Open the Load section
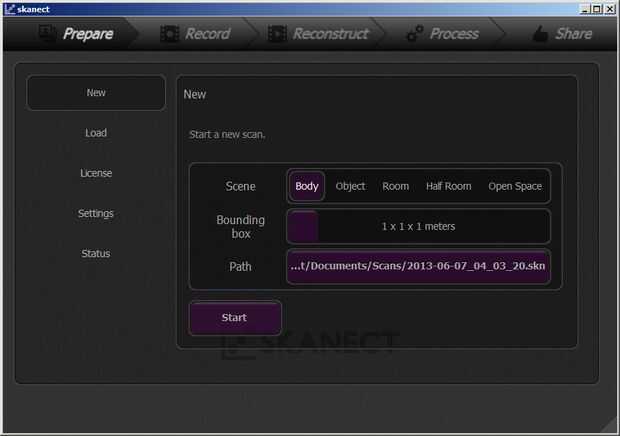Screen dimensions: 620x436 click(96, 133)
